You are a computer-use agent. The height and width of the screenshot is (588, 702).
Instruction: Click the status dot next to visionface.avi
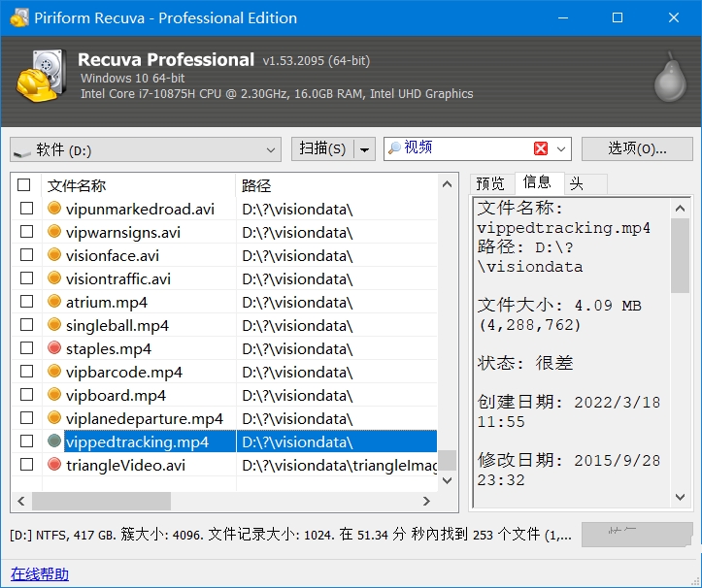(54, 254)
